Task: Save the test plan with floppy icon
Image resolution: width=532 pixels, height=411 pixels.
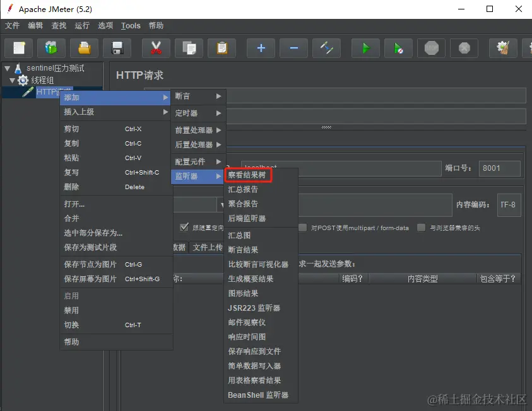Action: click(x=117, y=48)
